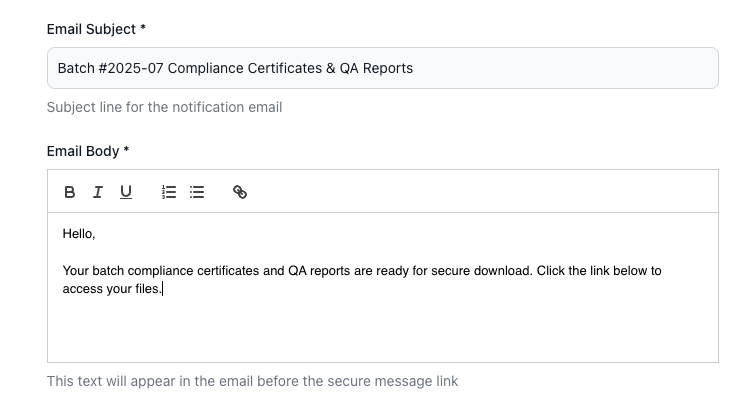This screenshot has height=407, width=751.
Task: Click 'QA Reports' text in the subject field
Action: pos(377,68)
